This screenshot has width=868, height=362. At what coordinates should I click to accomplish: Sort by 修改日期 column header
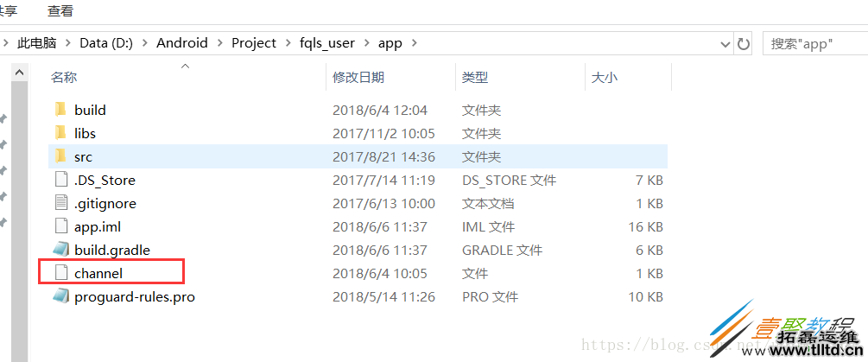coord(358,78)
